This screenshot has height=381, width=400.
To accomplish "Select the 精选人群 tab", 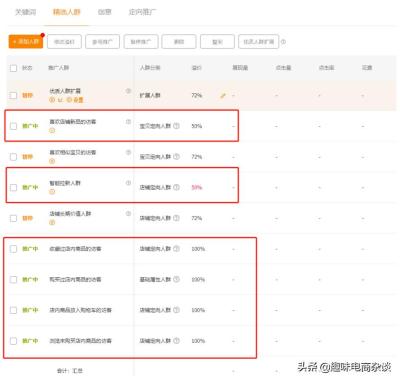I will [67, 12].
